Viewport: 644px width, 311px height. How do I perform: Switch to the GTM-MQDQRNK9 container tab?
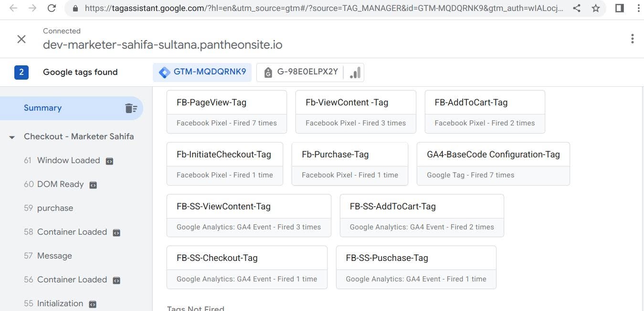[202, 72]
